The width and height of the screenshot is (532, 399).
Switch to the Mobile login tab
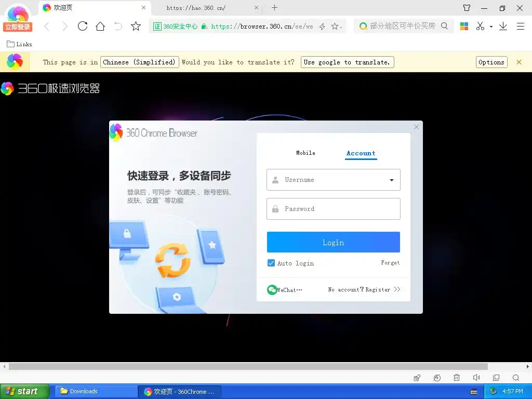305,153
